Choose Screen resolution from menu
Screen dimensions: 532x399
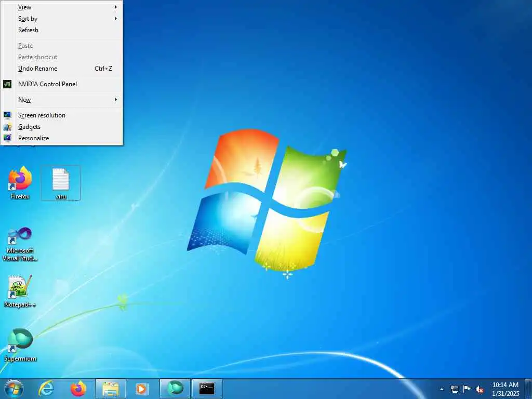(x=61, y=115)
